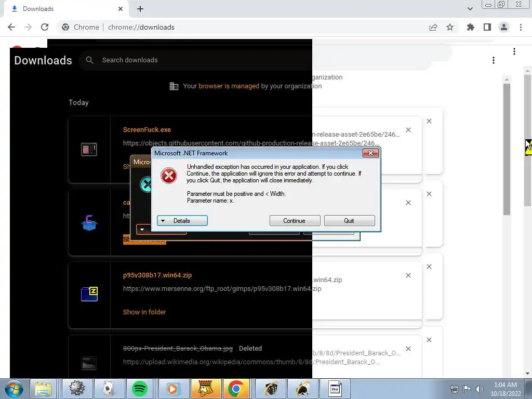Open the Internet Backgammon dice icon

(271, 389)
